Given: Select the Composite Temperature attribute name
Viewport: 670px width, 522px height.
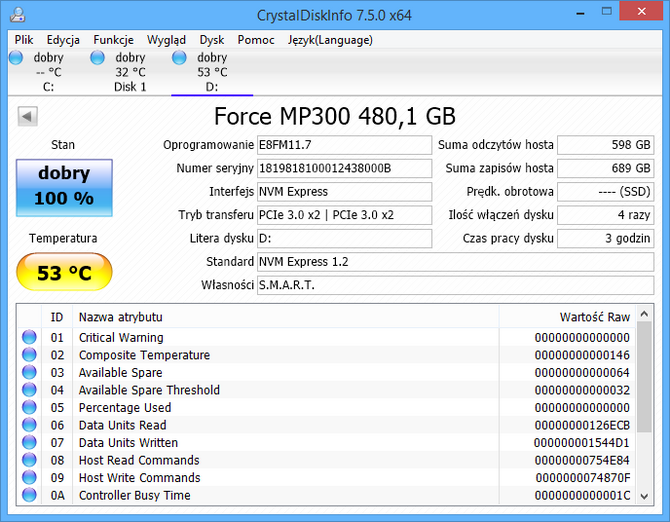Looking at the screenshot, I should point(144,355).
